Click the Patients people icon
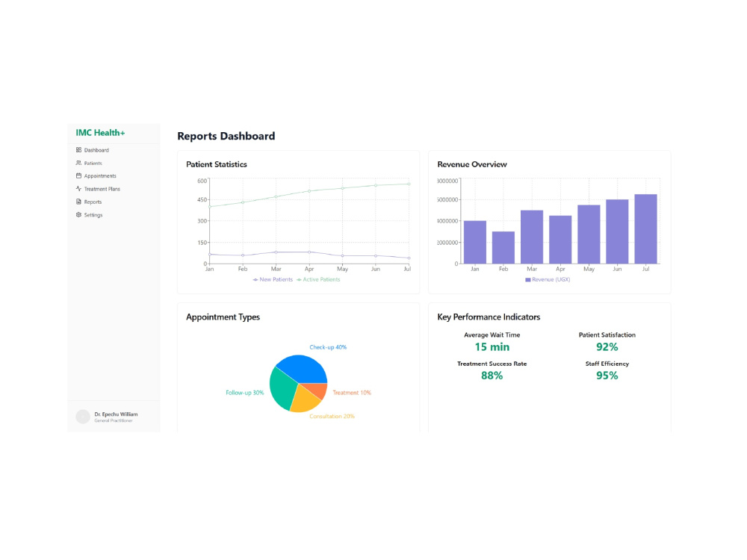Screen dimensions: 747x560 78,163
